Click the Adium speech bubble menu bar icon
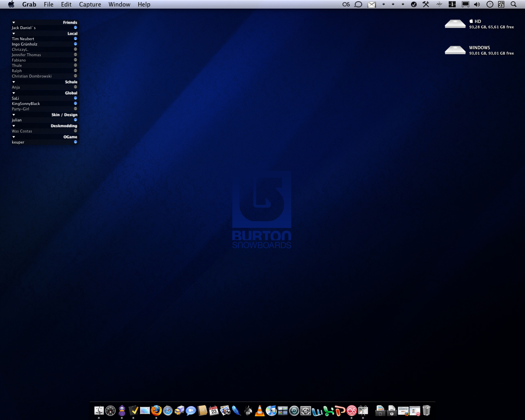The width and height of the screenshot is (525, 420). click(x=358, y=5)
